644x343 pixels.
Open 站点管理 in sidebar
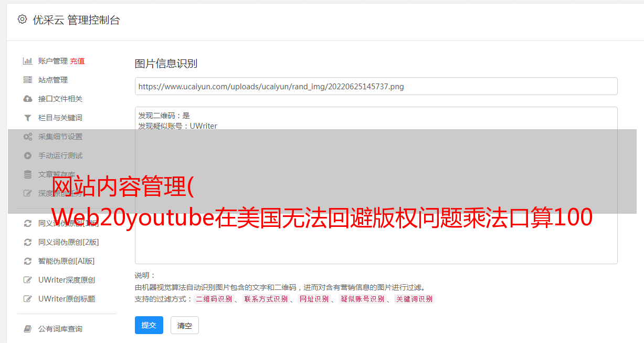(53, 80)
